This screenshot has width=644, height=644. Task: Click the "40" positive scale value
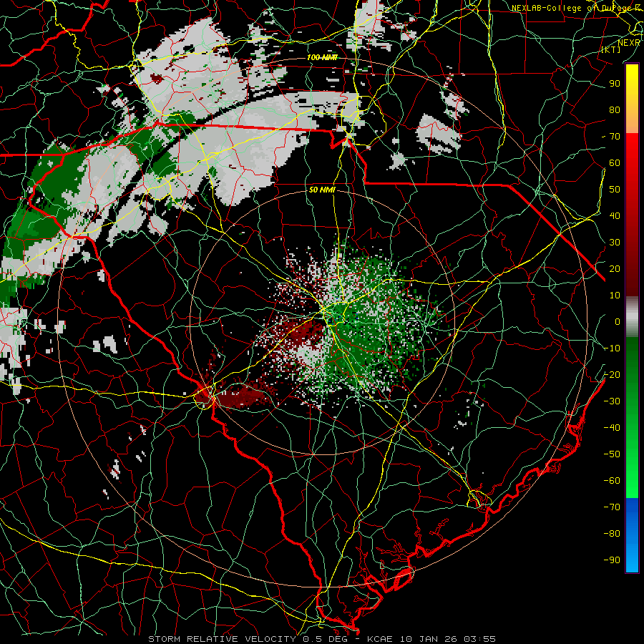(x=615, y=215)
